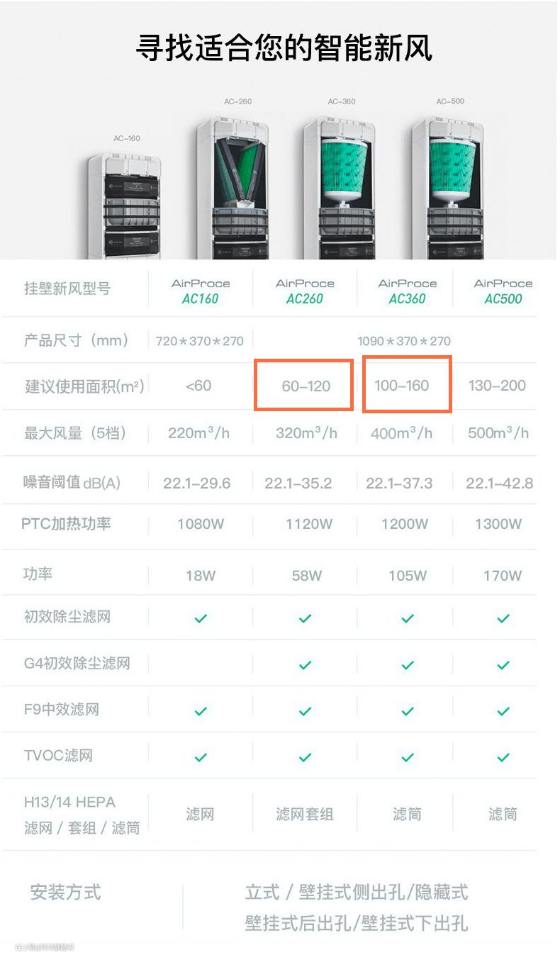Select the AirProce AC500 column header
560x967 pixels.
tap(503, 291)
